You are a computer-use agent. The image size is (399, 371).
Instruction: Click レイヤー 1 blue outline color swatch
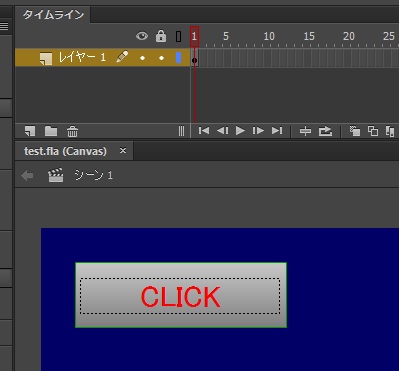tap(178, 58)
